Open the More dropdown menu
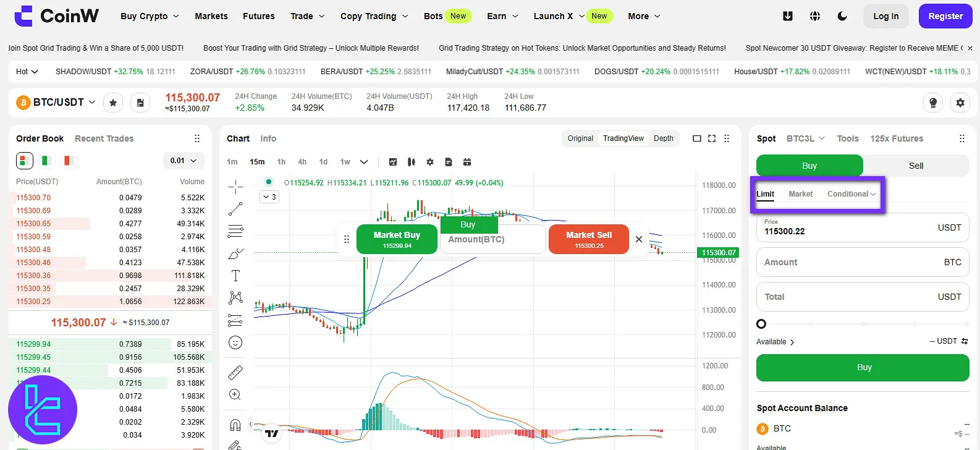 (x=644, y=16)
